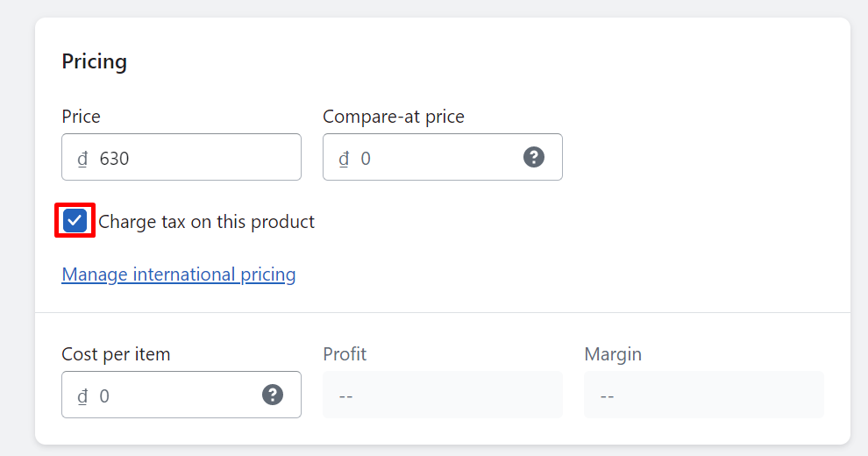Click the Compare-at price label
The image size is (868, 456).
click(x=394, y=117)
